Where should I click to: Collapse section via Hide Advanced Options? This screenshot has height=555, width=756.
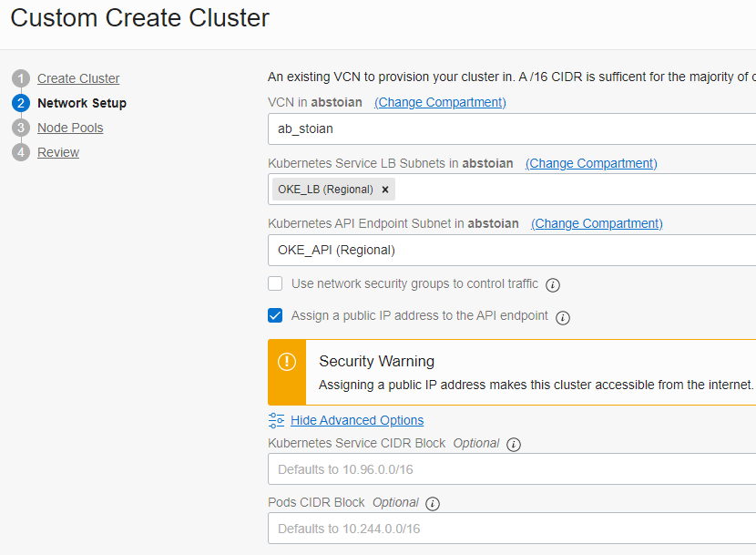(357, 420)
